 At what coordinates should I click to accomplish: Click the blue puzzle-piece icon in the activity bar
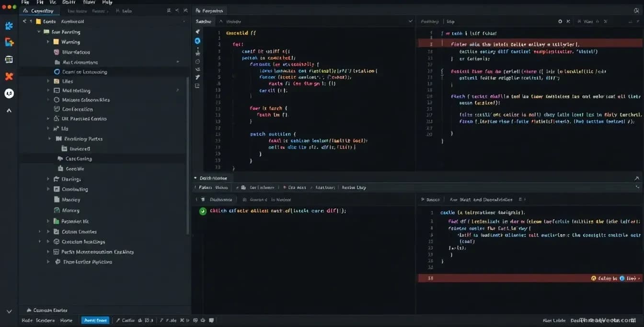pos(9,26)
